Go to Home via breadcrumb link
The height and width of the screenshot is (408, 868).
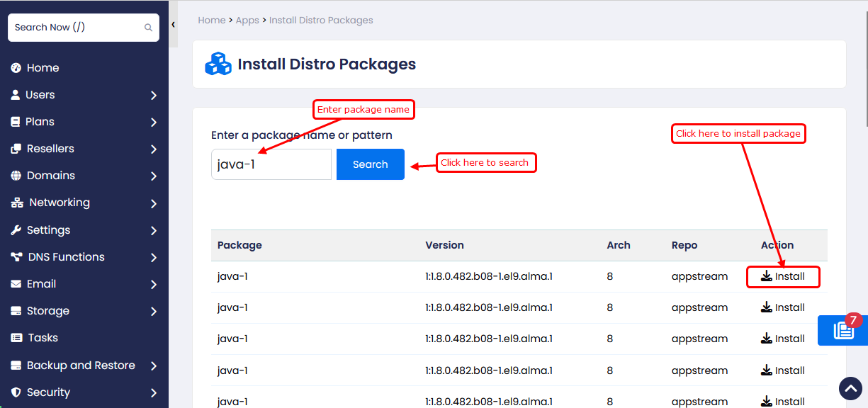(211, 21)
